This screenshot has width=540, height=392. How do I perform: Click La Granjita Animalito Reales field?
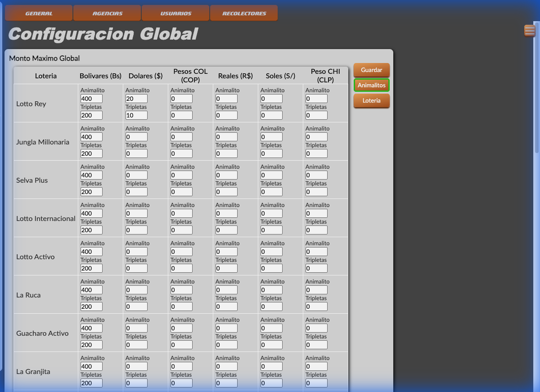click(226, 366)
